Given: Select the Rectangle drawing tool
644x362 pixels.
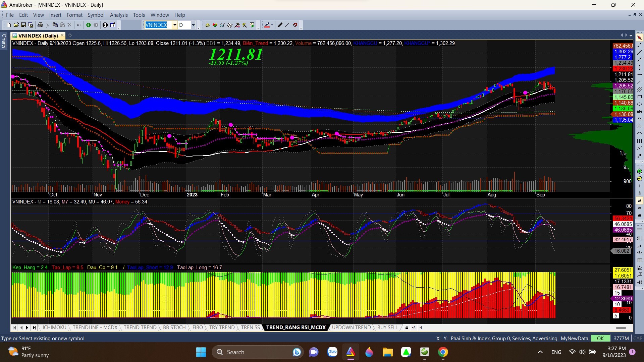Looking at the screenshot, I should pos(640,97).
